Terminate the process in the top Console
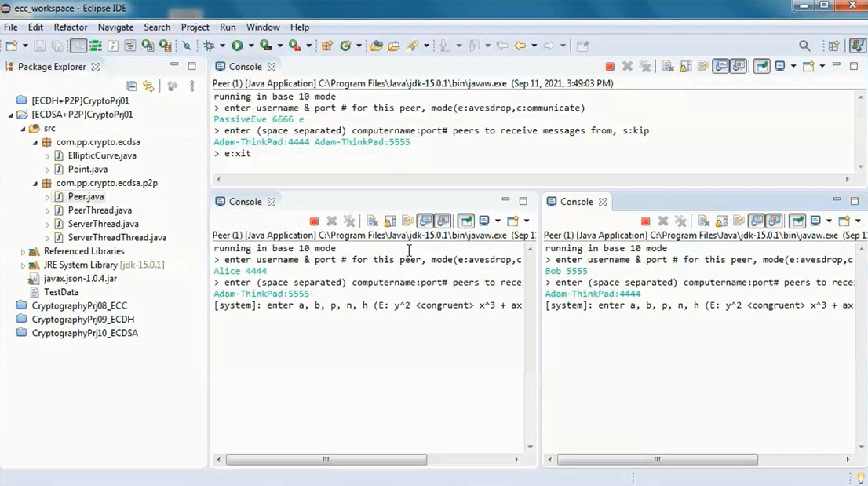868x486 pixels. pos(611,66)
